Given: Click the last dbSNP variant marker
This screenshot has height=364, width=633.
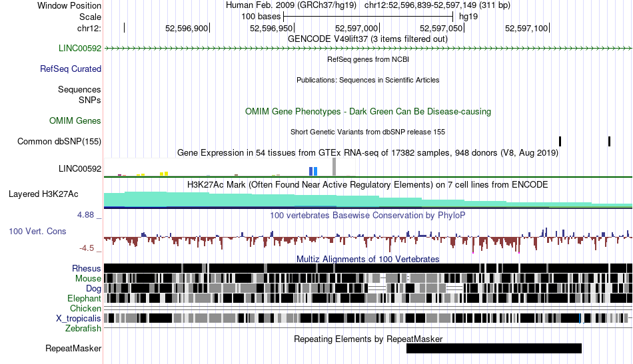Looking at the screenshot, I should [609, 142].
